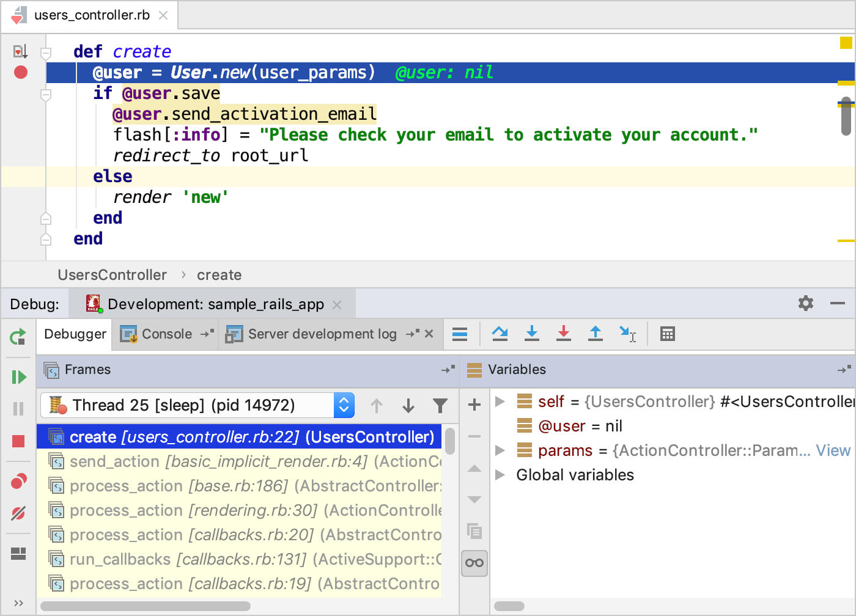Close users_controller.rb editor tab
Viewport: 856px width, 616px height.
[x=163, y=15]
